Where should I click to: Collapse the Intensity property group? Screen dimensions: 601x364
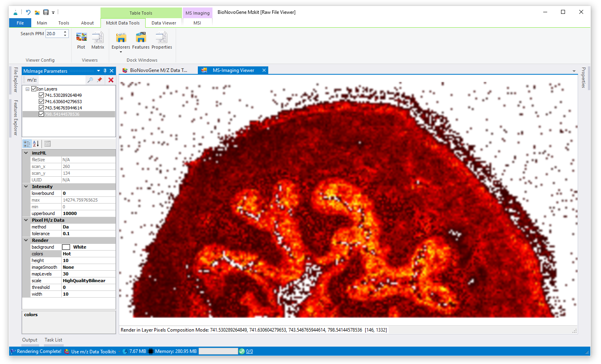point(26,187)
